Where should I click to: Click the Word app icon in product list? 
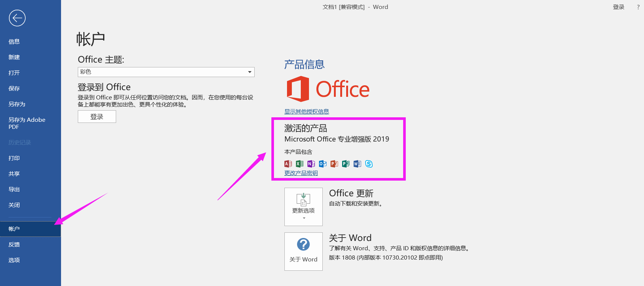[x=357, y=164]
